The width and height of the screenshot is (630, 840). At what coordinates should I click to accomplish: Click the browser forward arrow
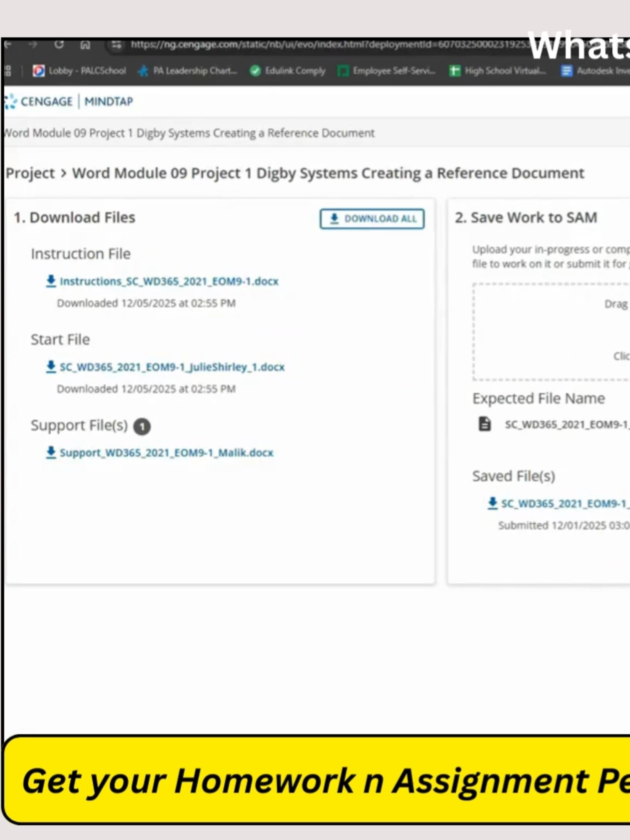point(33,45)
